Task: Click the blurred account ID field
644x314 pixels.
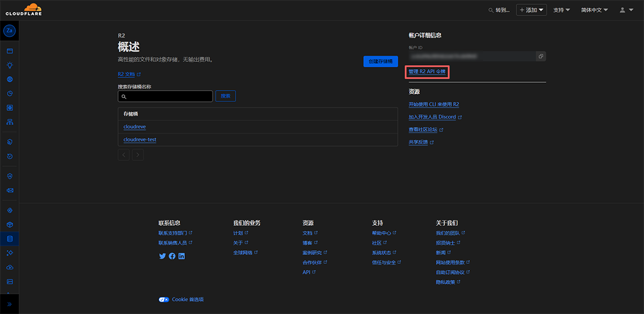Action: (472, 56)
